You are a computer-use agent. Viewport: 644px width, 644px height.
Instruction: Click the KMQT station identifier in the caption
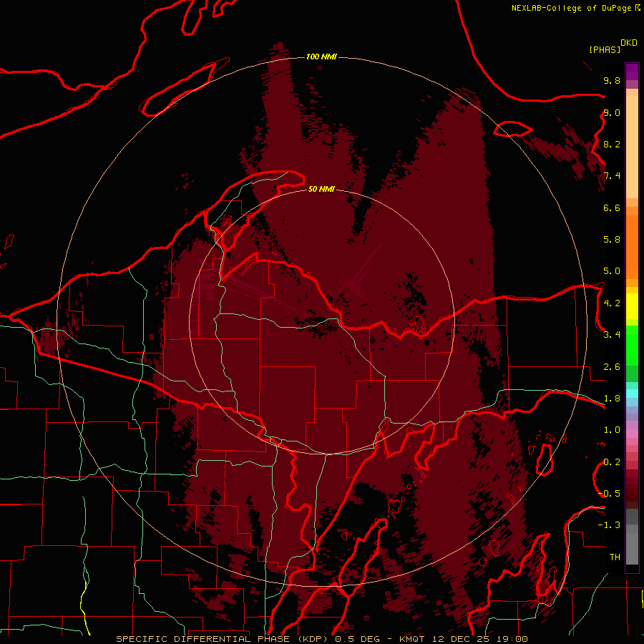[412, 639]
